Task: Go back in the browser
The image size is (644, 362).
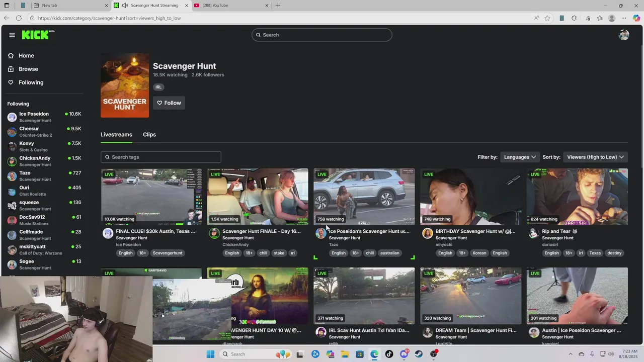Action: [7, 18]
